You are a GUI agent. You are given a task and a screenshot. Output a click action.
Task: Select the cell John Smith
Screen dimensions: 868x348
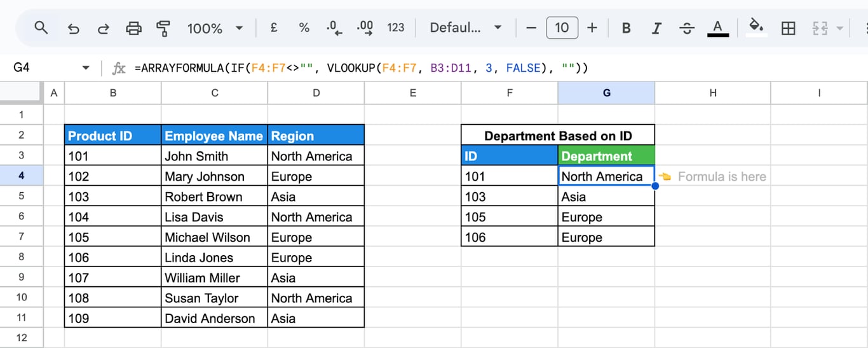pyautogui.click(x=215, y=156)
